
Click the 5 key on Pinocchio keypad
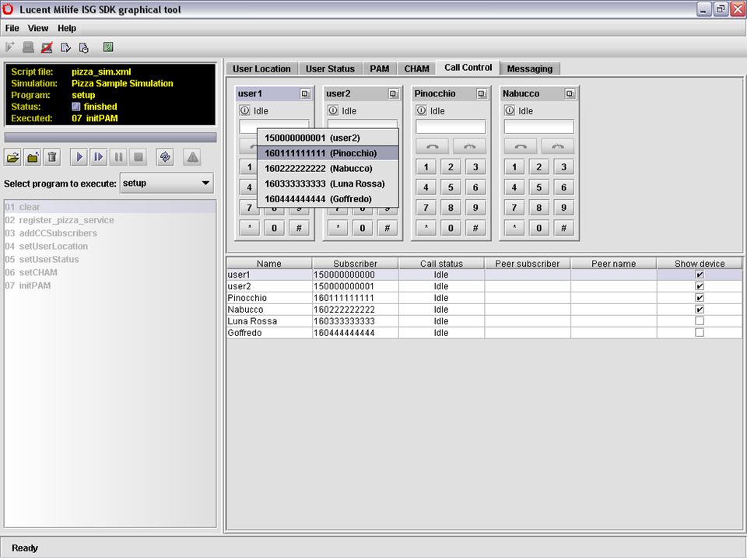pyautogui.click(x=451, y=187)
